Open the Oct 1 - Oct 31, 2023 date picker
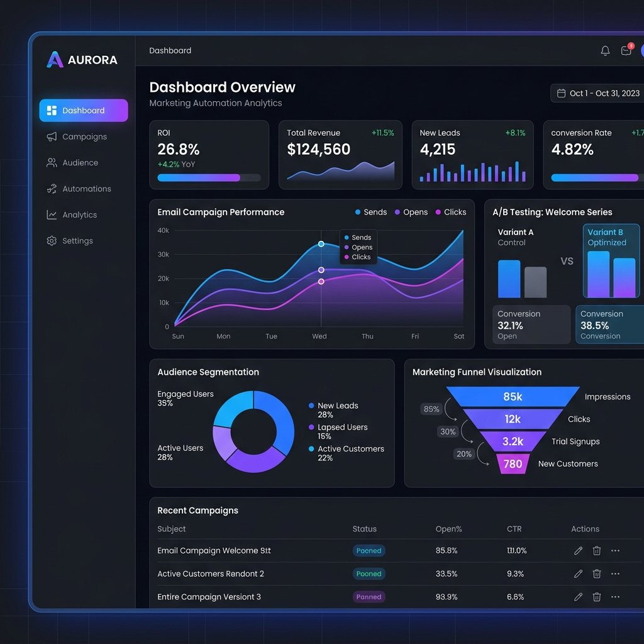Image resolution: width=644 pixels, height=644 pixels. click(x=597, y=93)
